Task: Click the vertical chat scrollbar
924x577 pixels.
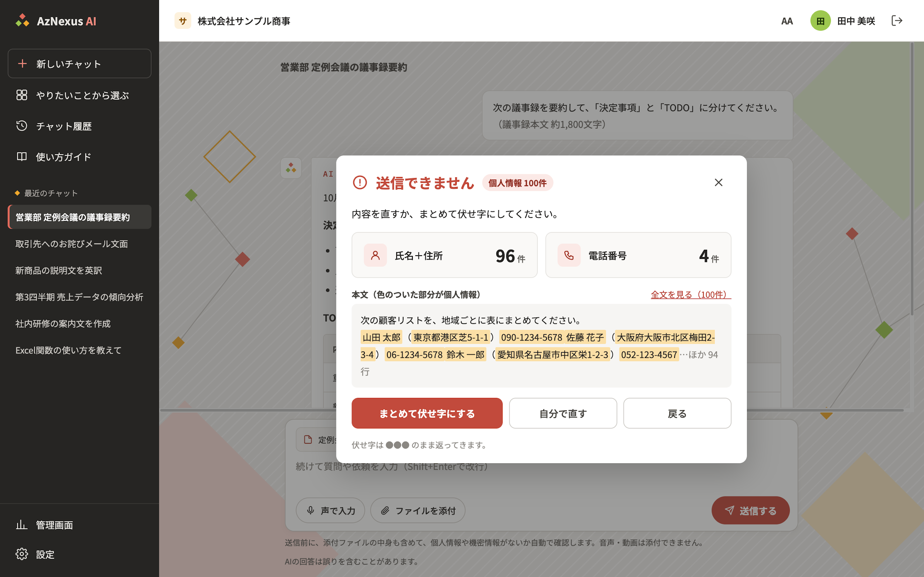Action: pos(912,180)
